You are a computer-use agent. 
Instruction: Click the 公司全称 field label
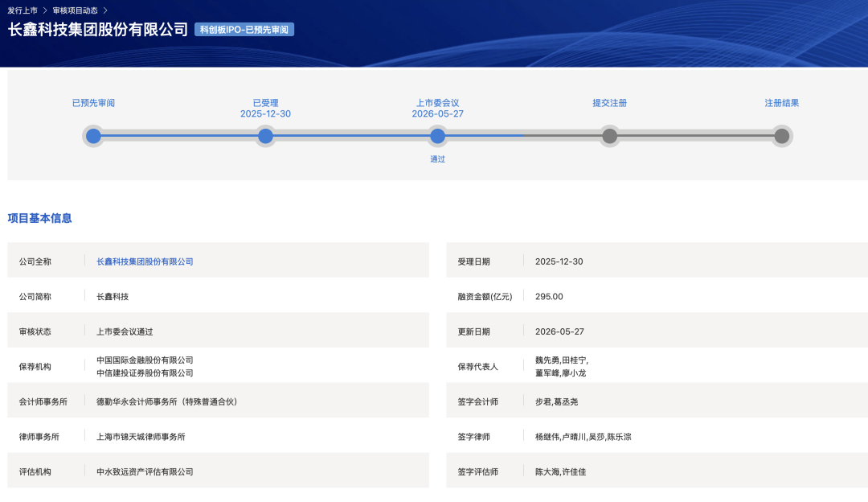35,261
